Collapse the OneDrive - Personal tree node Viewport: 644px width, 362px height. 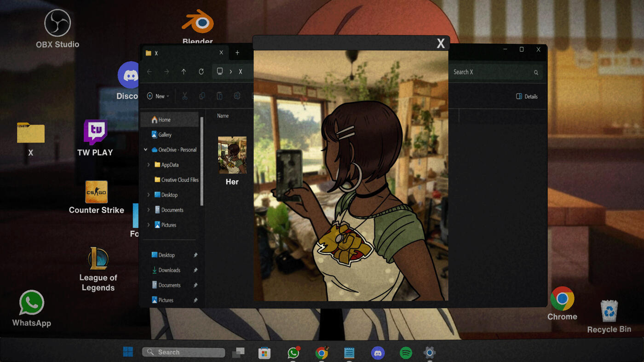(146, 150)
